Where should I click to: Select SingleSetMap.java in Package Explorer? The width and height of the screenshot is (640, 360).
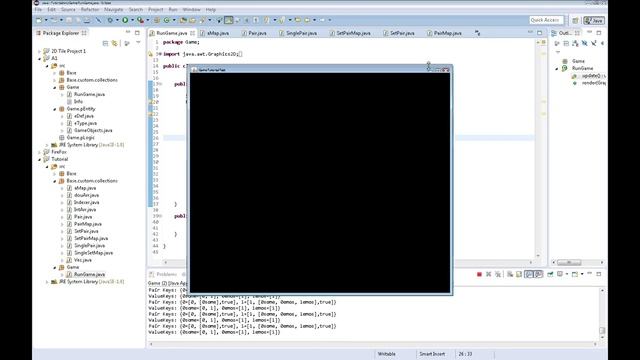click(93, 253)
